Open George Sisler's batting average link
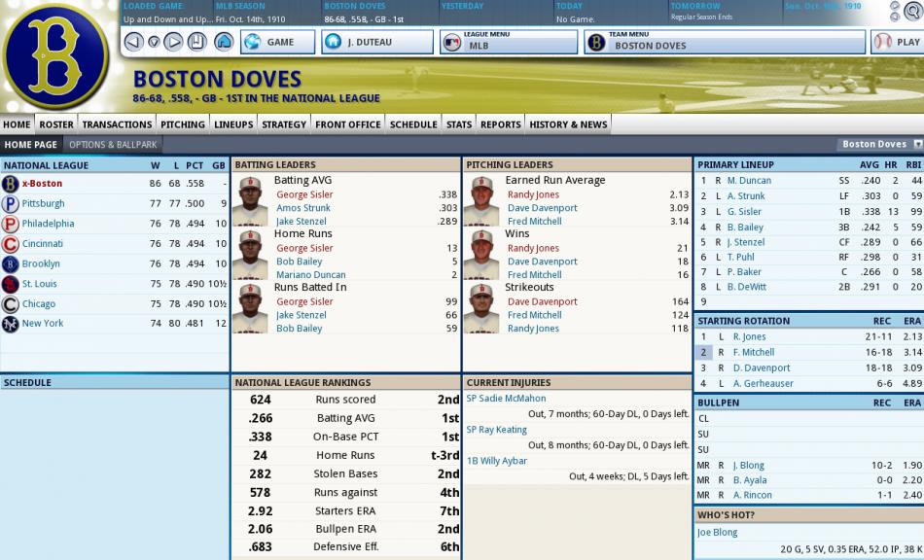The width and height of the screenshot is (924, 560). click(x=304, y=194)
